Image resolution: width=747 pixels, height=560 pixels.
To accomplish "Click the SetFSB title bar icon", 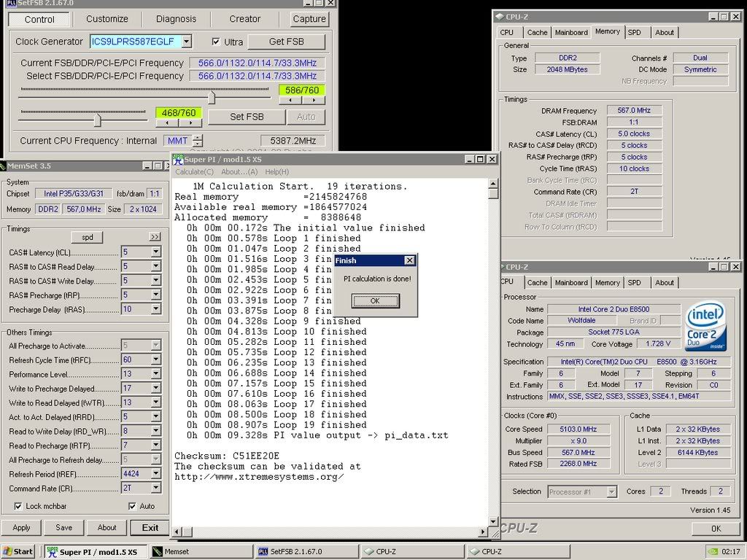I will (11, 3).
